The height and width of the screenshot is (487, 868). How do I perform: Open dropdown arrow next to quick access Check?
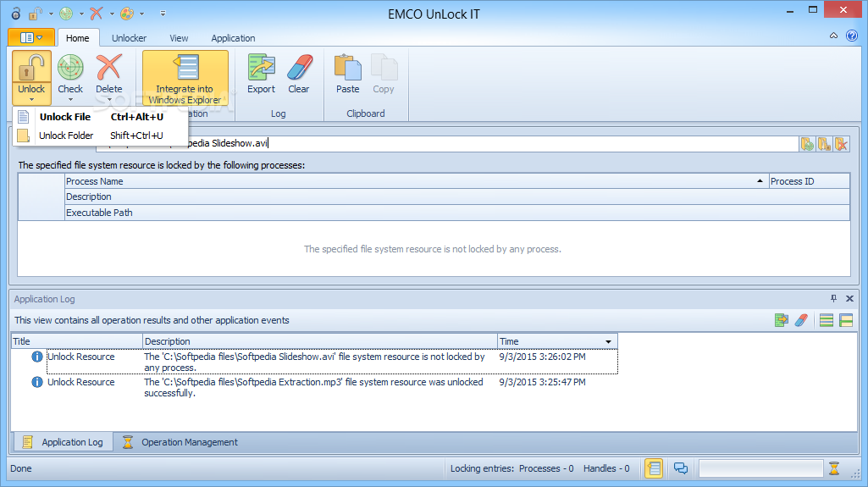[x=81, y=14]
